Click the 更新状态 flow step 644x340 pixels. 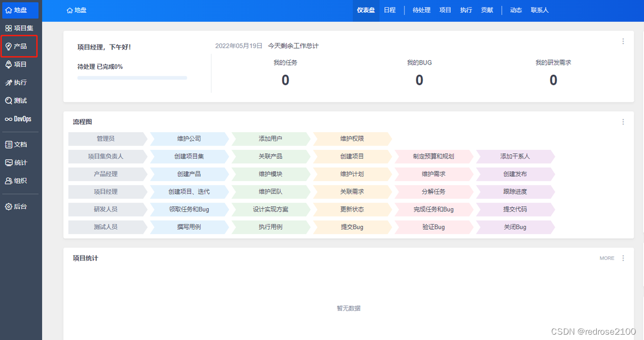352,209
